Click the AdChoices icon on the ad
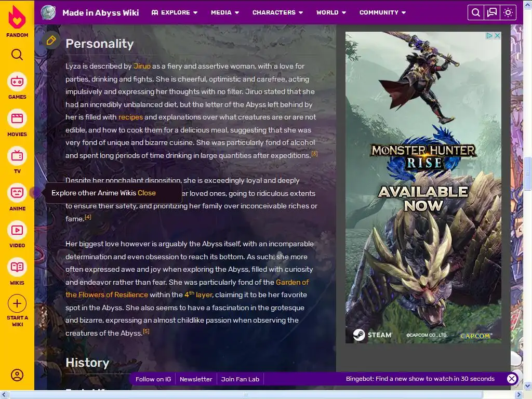 489,36
